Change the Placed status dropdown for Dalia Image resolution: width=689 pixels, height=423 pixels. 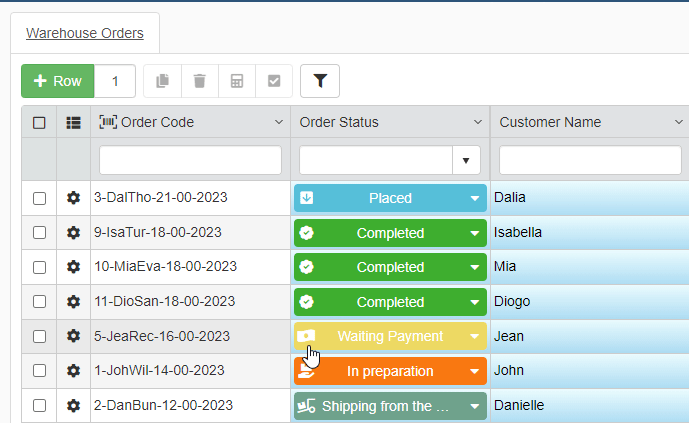(475, 198)
